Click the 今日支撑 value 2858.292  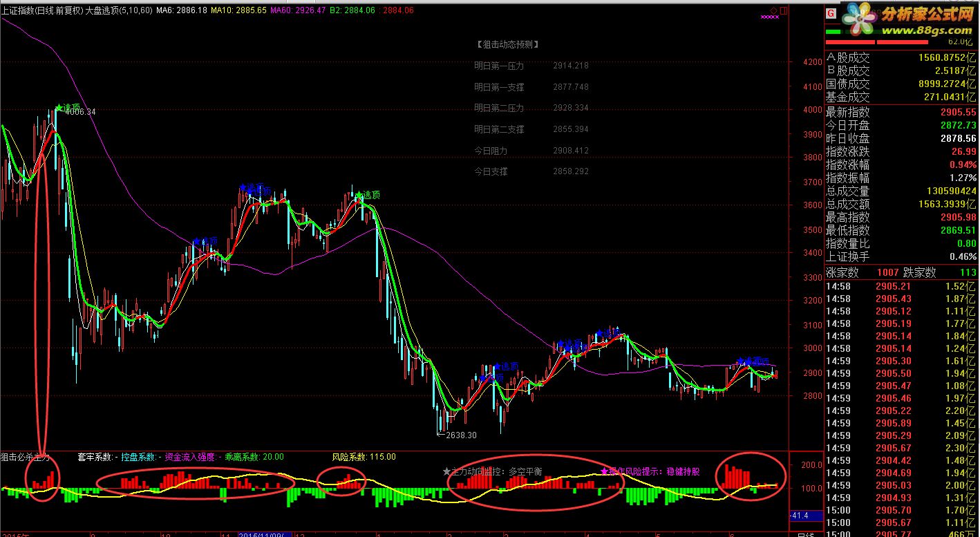(x=571, y=171)
